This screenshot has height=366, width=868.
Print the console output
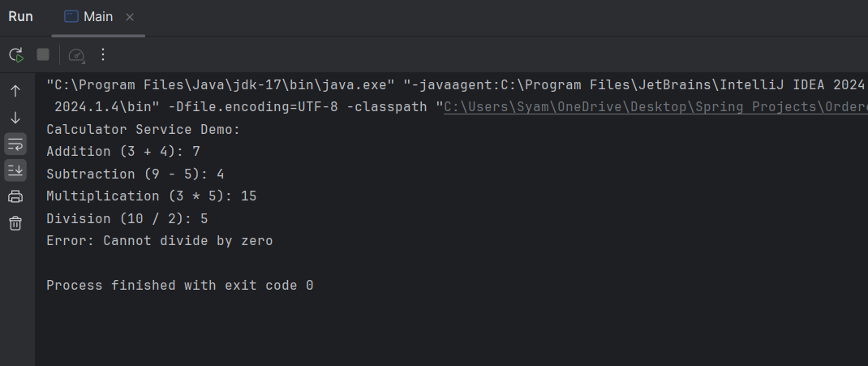(x=15, y=196)
